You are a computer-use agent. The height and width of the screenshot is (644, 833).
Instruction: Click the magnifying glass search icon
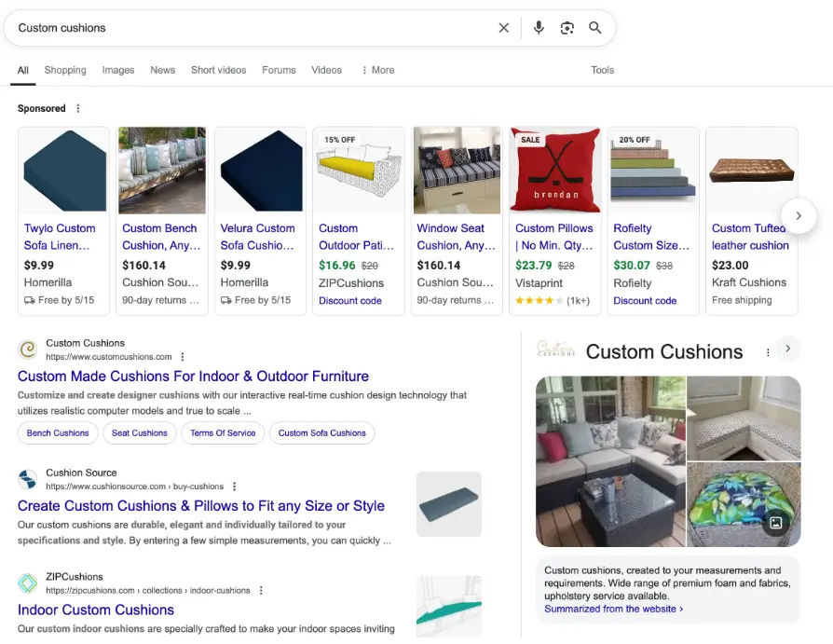pos(595,28)
